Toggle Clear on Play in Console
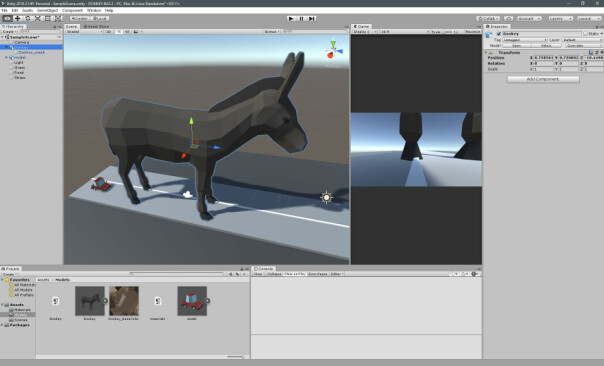The width and height of the screenshot is (604, 366). [295, 274]
